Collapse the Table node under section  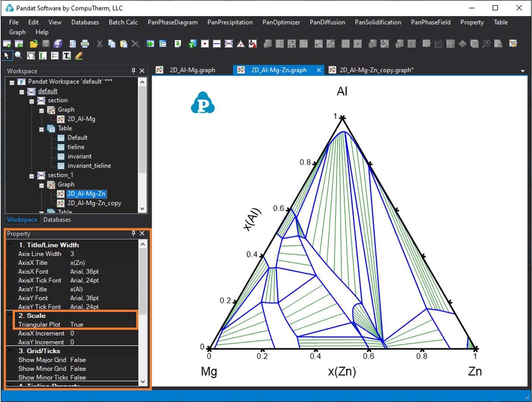(42, 129)
